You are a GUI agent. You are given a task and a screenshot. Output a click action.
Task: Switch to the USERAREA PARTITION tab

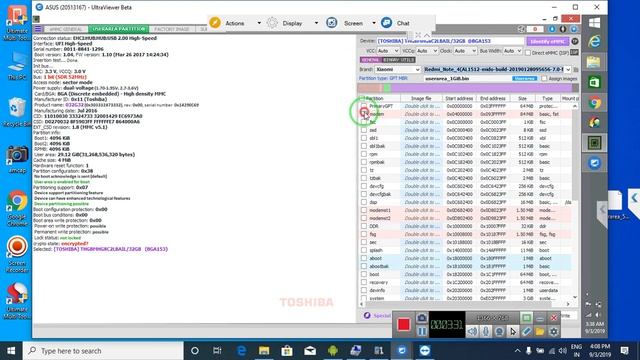[x=118, y=29]
